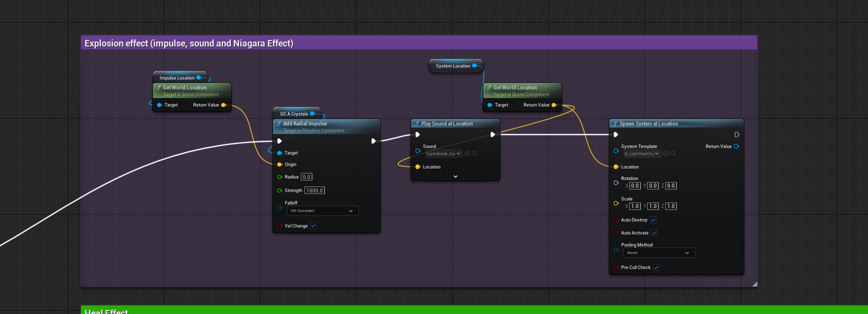Click the Rotation X value field

pos(635,185)
